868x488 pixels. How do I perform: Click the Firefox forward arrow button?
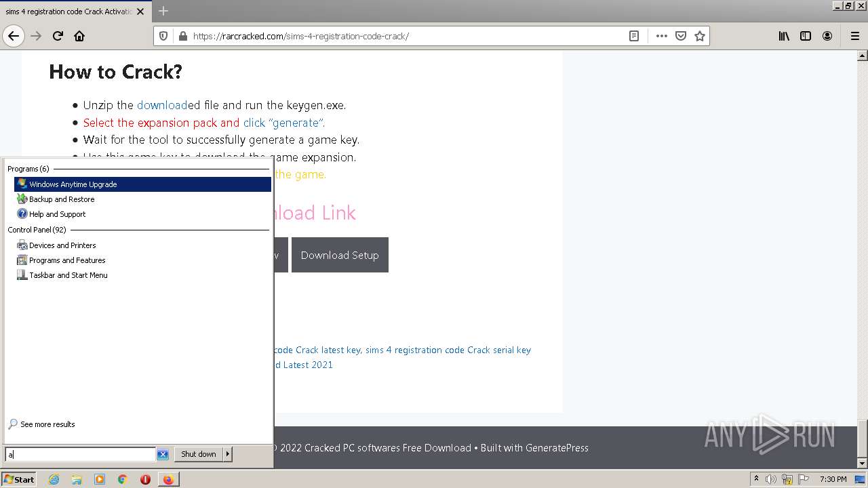click(x=36, y=36)
